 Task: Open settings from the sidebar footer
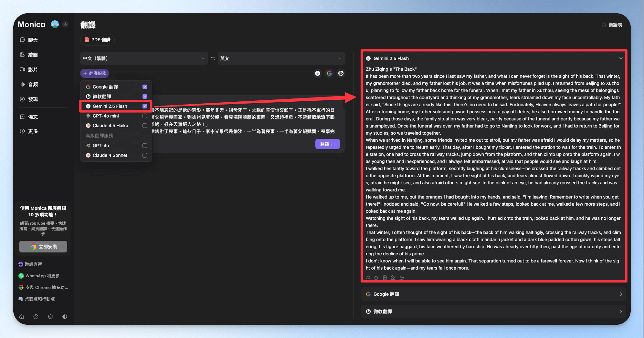point(50,317)
